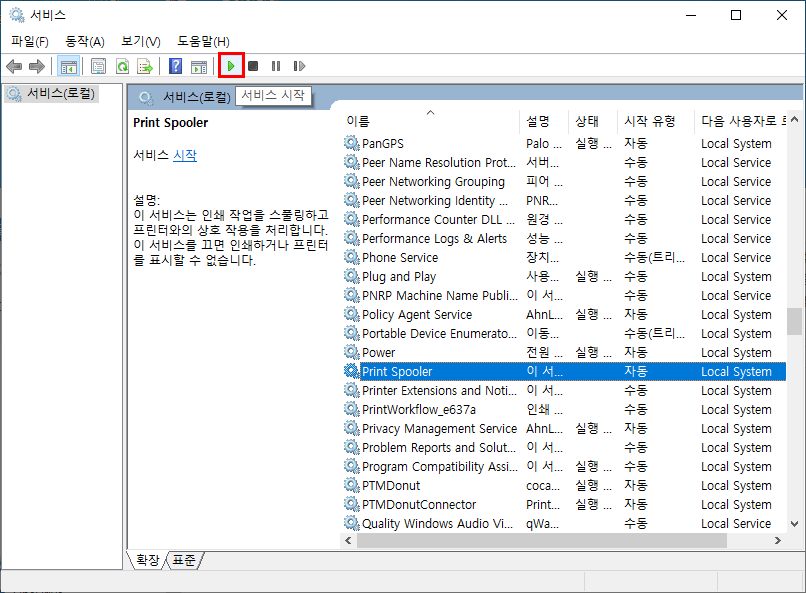Select Quality Windows Audio Vi... service

click(x=564, y=524)
